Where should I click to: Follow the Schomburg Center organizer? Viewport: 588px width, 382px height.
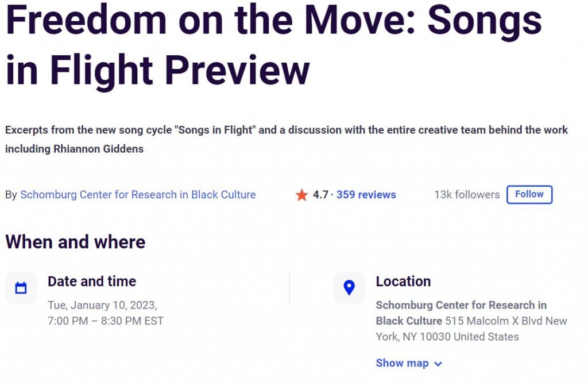(x=529, y=194)
